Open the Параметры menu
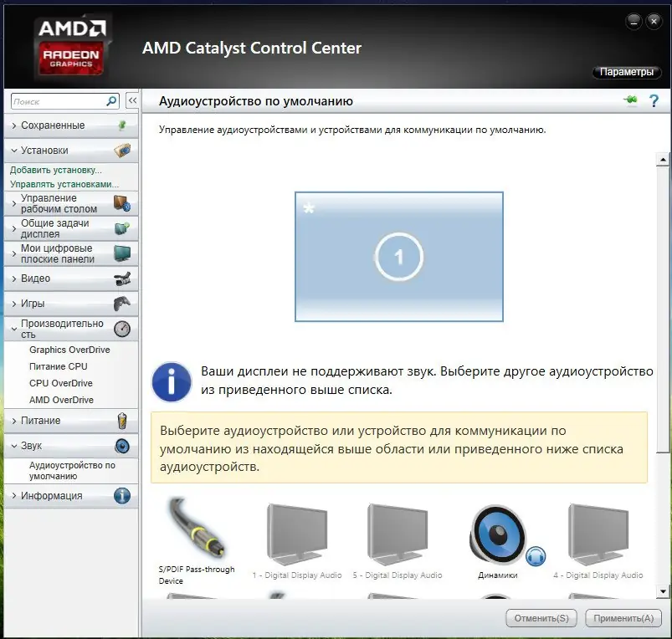The height and width of the screenshot is (639, 672). click(x=626, y=72)
